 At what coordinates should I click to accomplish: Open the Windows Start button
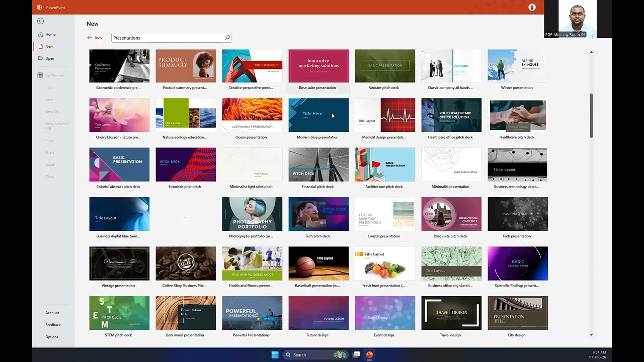(x=275, y=354)
